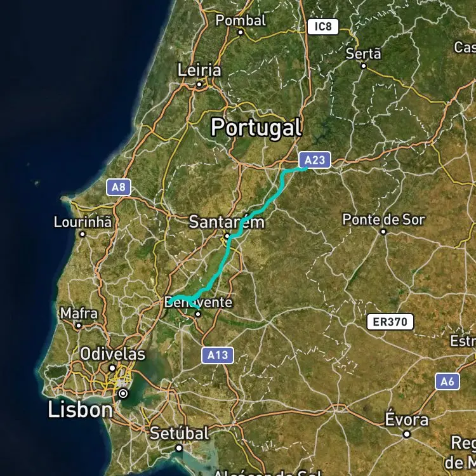Click the Leiria city marker
The height and width of the screenshot is (476, 476).
point(199,84)
